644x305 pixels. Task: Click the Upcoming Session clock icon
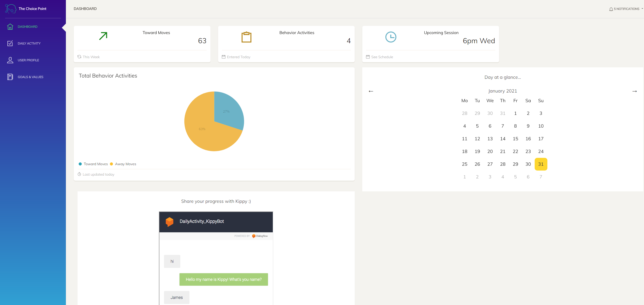click(x=391, y=37)
